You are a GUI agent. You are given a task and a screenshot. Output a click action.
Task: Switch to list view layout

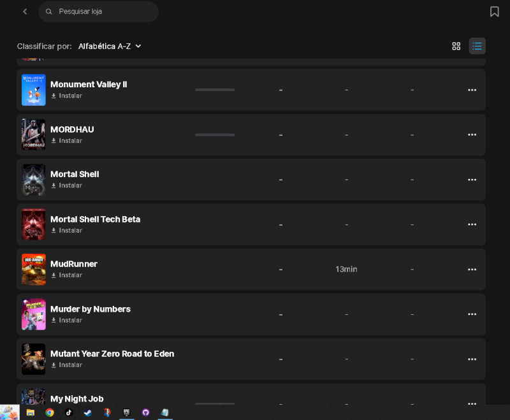[477, 46]
